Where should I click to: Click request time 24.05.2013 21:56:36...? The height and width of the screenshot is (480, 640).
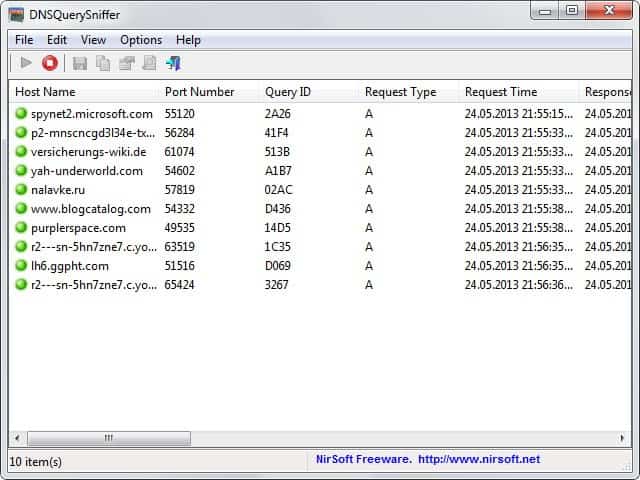(519, 285)
